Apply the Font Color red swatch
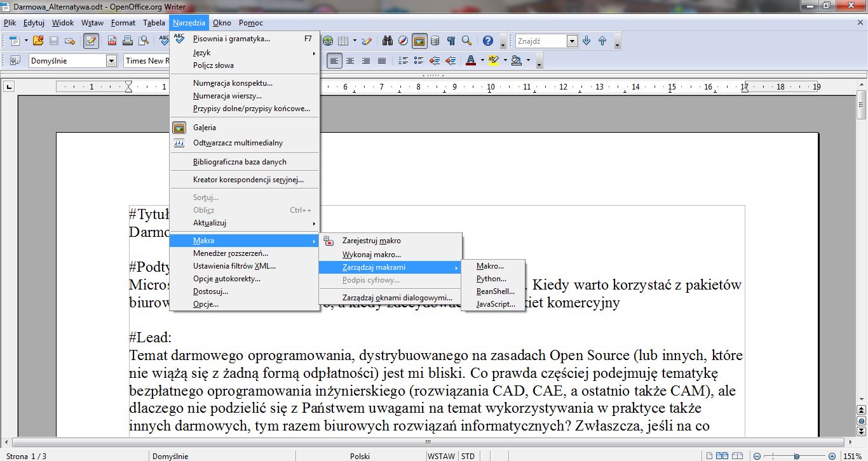The width and height of the screenshot is (868, 461). pos(471,61)
